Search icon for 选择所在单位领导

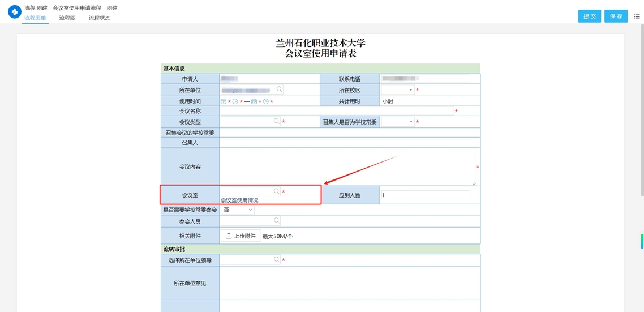point(277,260)
